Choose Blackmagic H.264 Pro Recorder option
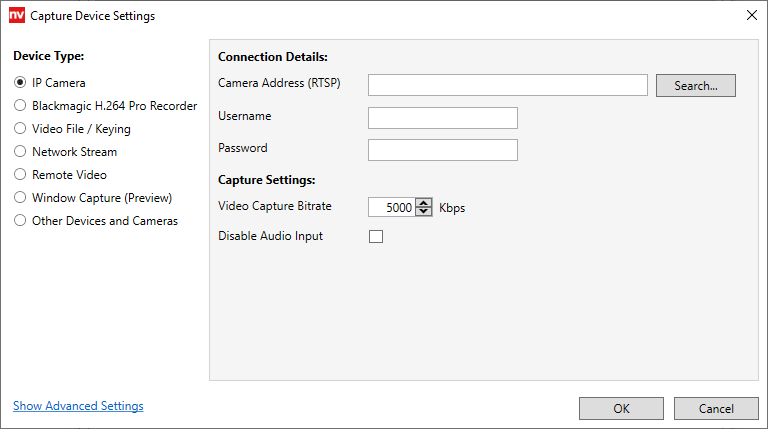The height and width of the screenshot is (429, 768). coord(20,106)
